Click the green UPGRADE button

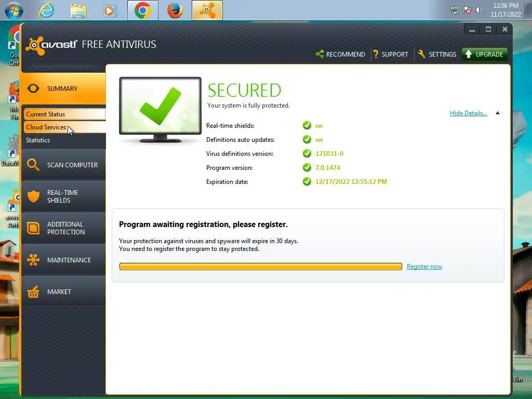[x=485, y=54]
